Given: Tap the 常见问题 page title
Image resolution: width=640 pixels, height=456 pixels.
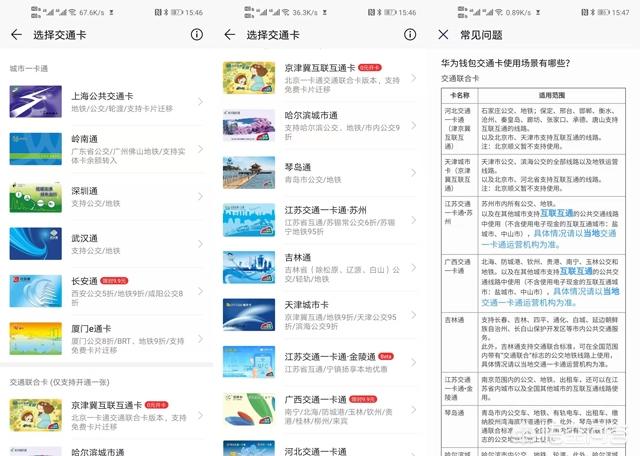Looking at the screenshot, I should (481, 35).
